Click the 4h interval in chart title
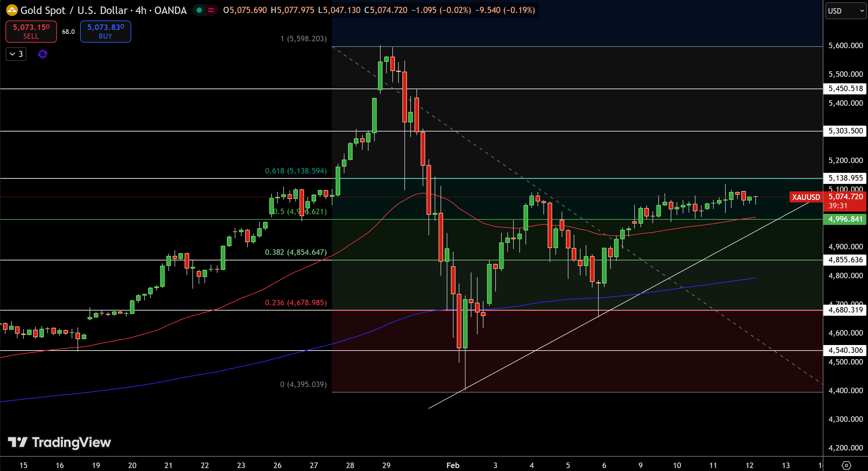The width and height of the screenshot is (868, 471). point(141,10)
